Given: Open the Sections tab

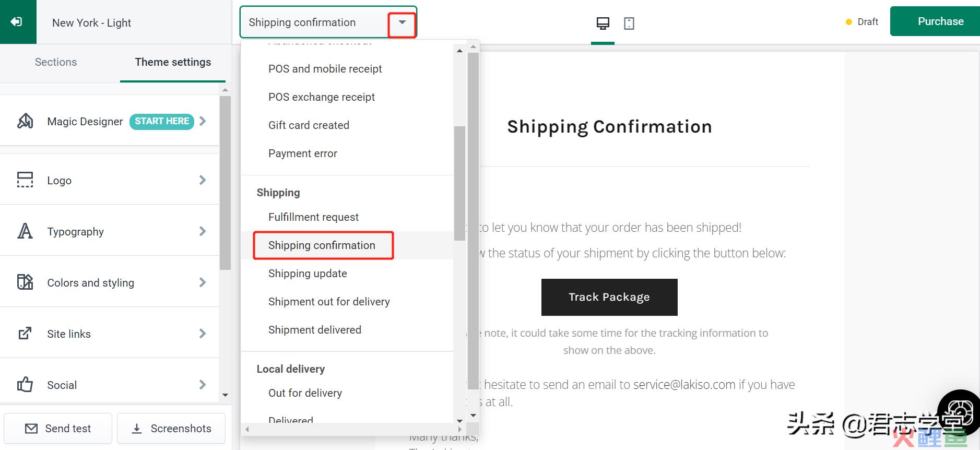Looking at the screenshot, I should pos(56,62).
